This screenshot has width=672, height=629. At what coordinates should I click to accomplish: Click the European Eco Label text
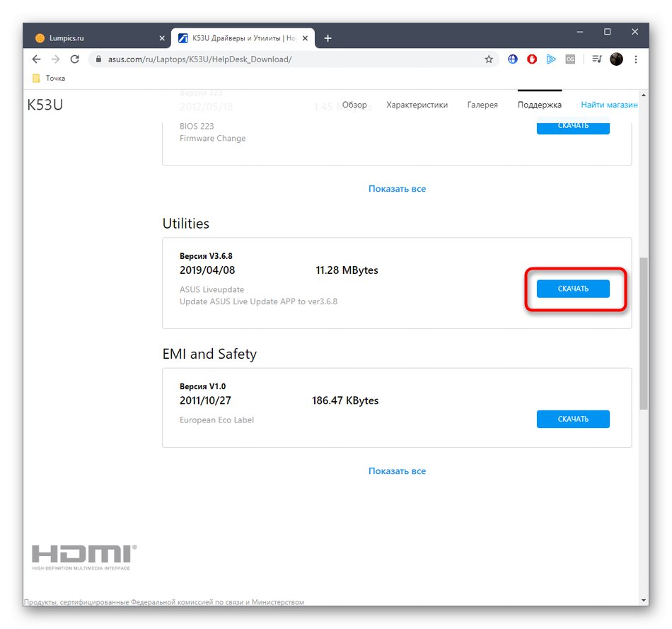tap(217, 420)
